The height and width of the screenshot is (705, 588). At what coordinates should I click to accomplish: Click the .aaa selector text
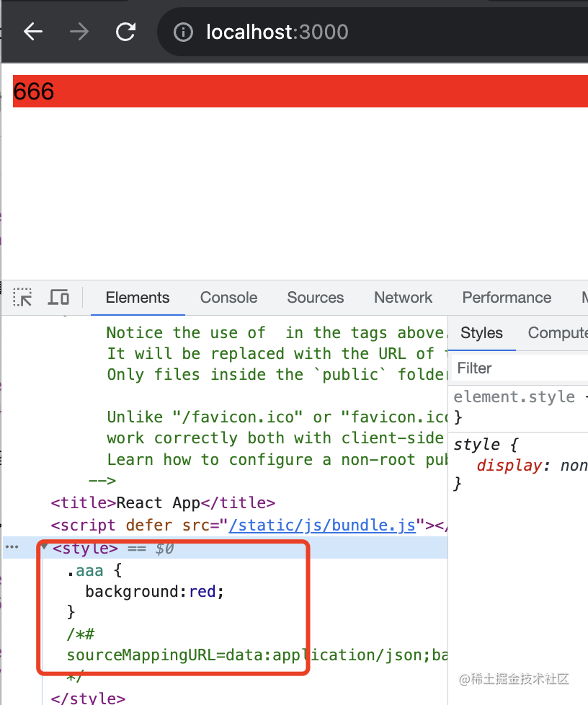86,571
